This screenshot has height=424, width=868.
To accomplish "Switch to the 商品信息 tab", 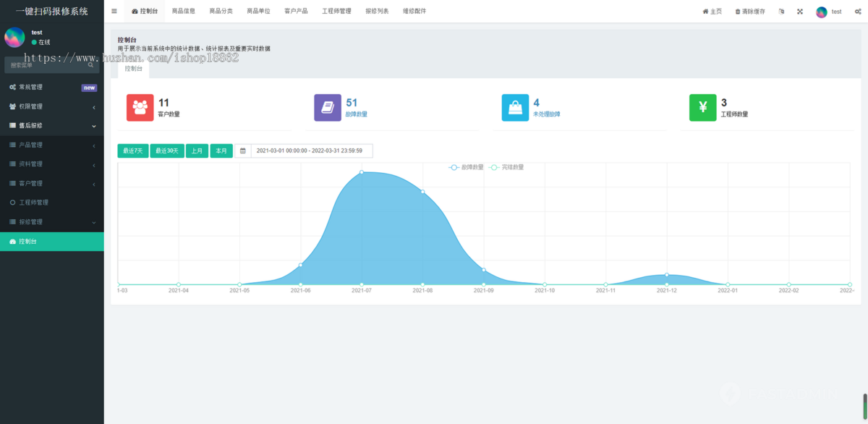I will [185, 11].
